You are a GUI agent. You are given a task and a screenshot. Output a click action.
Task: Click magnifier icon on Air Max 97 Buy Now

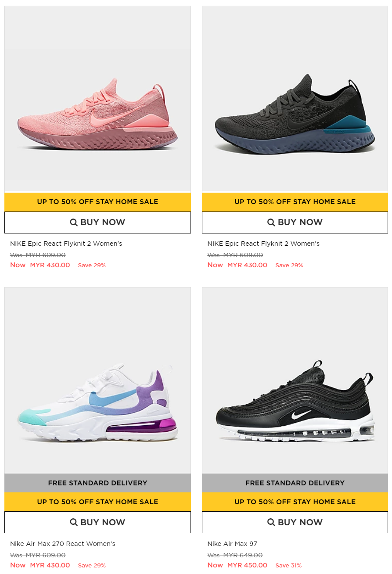(271, 522)
